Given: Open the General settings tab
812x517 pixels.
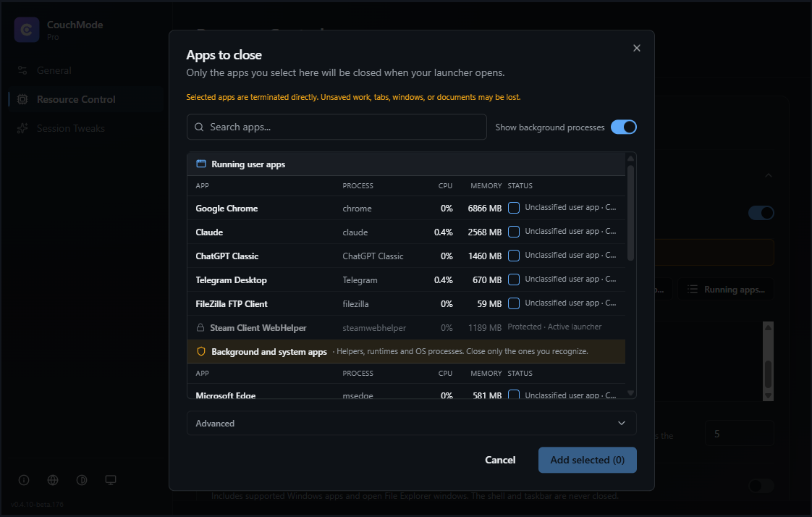Looking at the screenshot, I should (86, 70).
